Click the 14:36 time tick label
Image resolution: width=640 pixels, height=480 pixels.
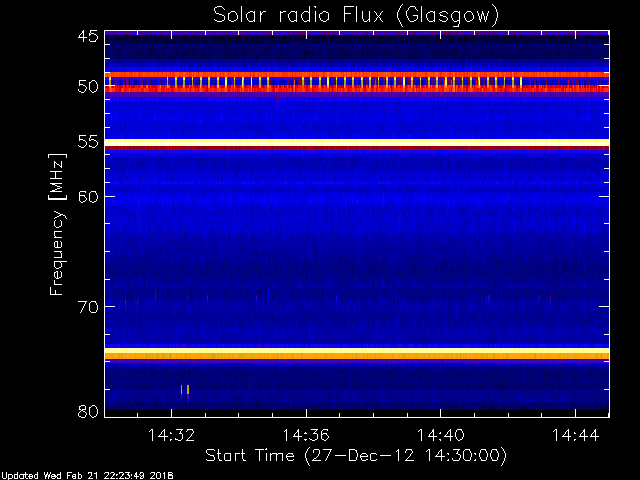pyautogui.click(x=306, y=435)
